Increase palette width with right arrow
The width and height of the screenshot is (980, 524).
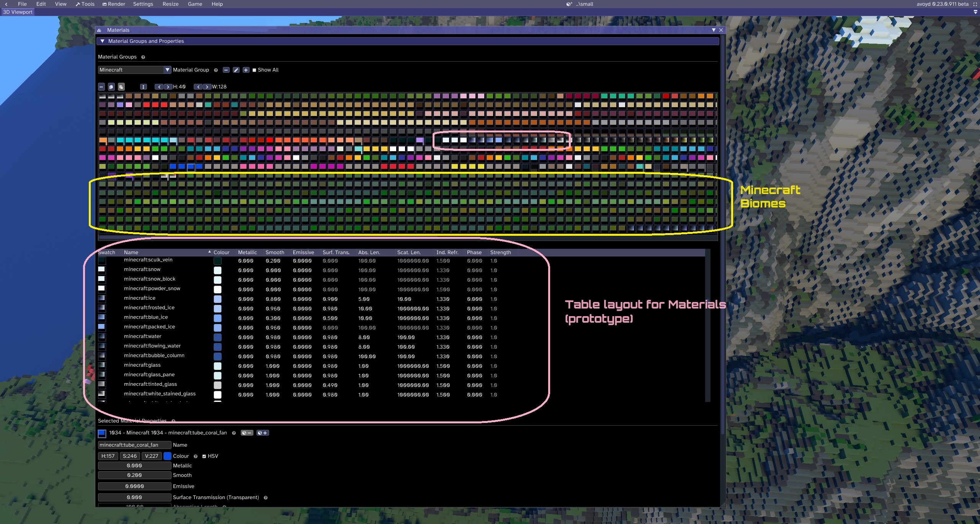pyautogui.click(x=207, y=87)
